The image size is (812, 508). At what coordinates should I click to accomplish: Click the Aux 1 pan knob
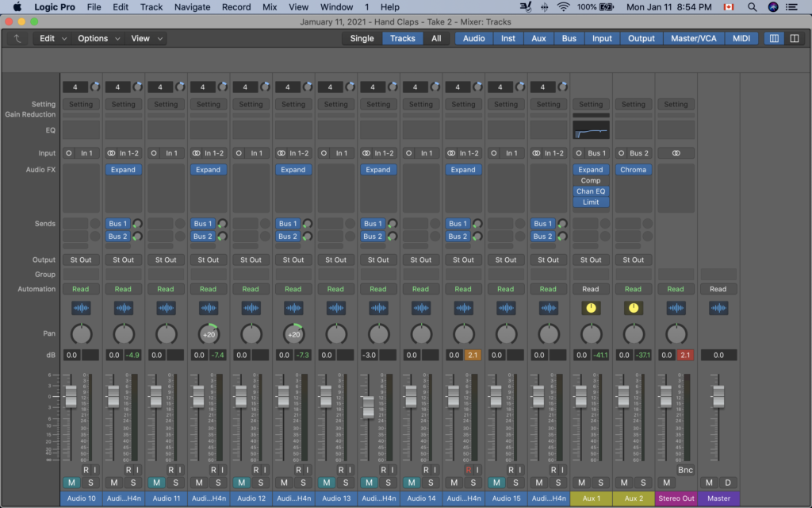click(x=590, y=334)
